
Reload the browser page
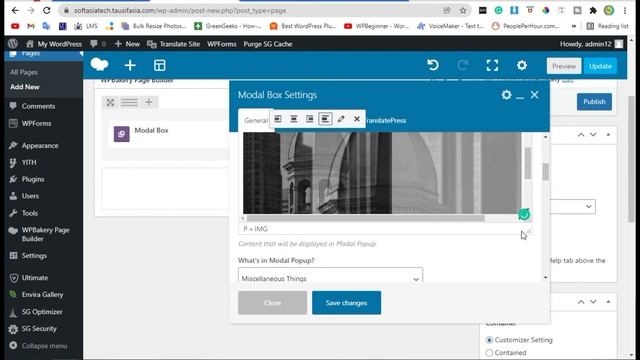47,10
